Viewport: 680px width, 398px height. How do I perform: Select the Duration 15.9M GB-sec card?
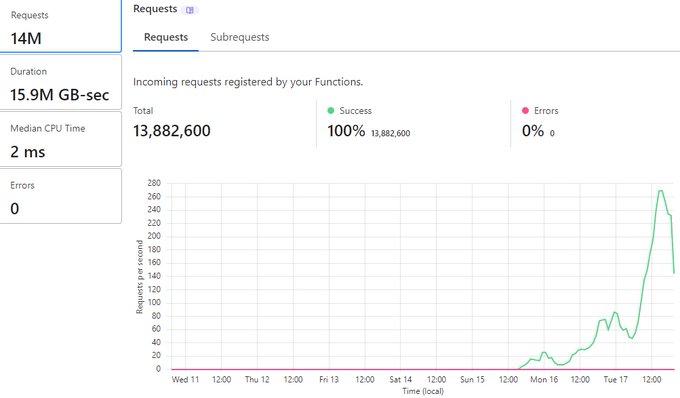[x=60, y=82]
